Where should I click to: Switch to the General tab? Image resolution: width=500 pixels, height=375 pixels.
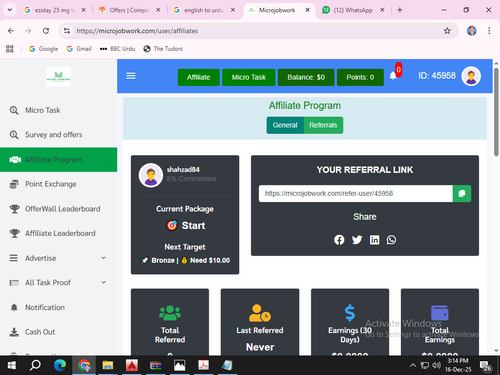(x=285, y=125)
